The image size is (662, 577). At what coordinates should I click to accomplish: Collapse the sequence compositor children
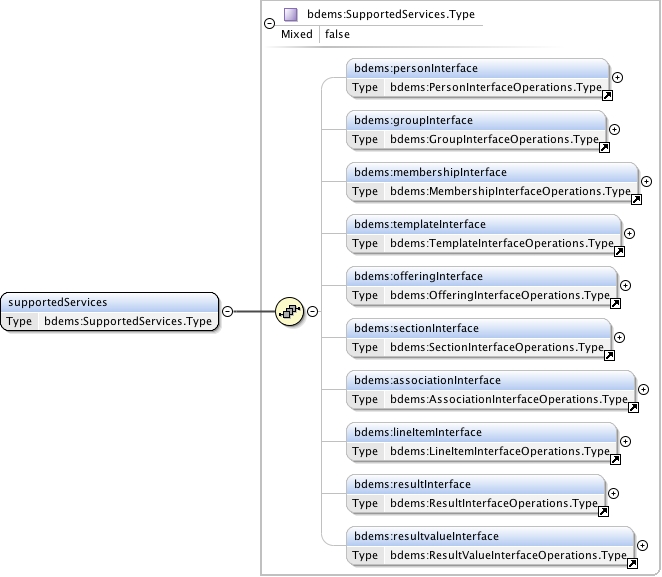click(x=313, y=311)
